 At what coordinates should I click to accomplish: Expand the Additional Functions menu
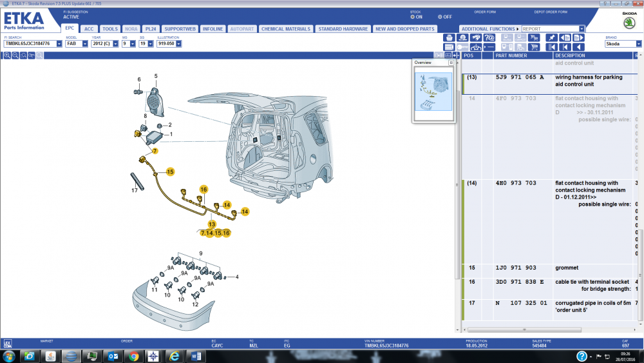(490, 29)
